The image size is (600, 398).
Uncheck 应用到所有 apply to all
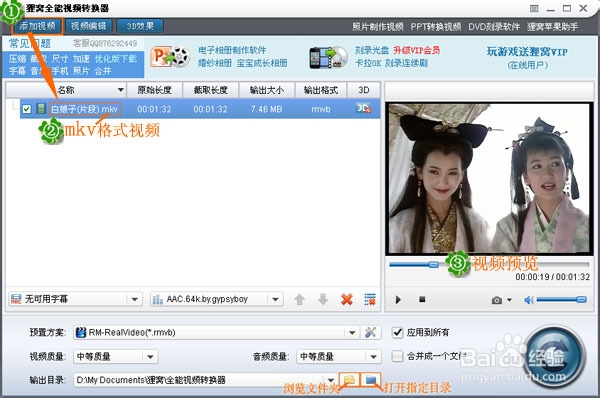coord(398,332)
